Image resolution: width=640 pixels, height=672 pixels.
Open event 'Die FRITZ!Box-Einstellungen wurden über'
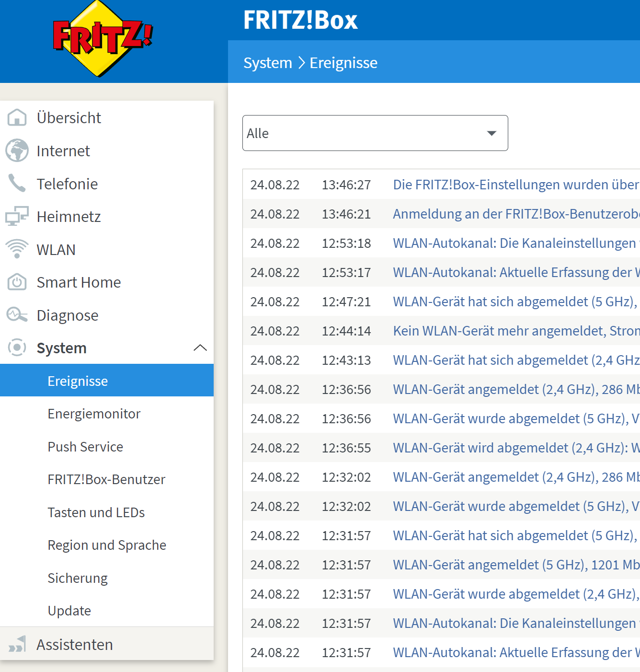pyautogui.click(x=516, y=185)
